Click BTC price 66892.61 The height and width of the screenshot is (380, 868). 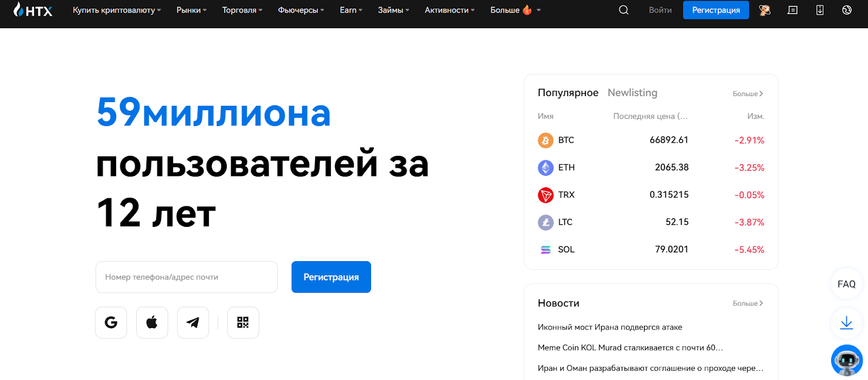[x=669, y=140]
